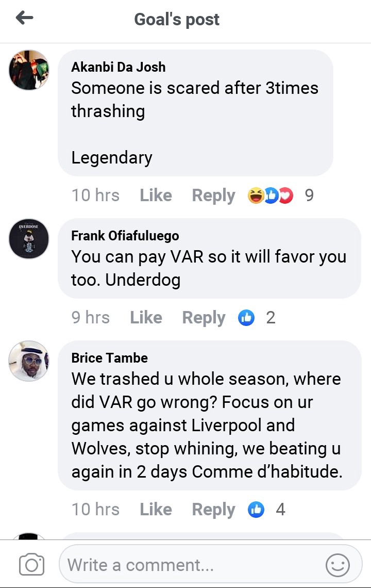Select the 9 reactions count
This screenshot has height=588, width=371.
coord(309,195)
